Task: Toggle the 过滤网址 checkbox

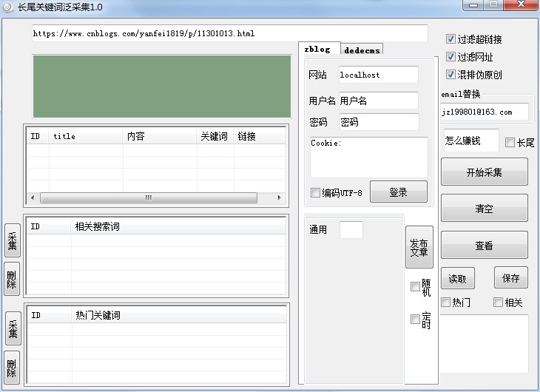Action: (x=450, y=56)
